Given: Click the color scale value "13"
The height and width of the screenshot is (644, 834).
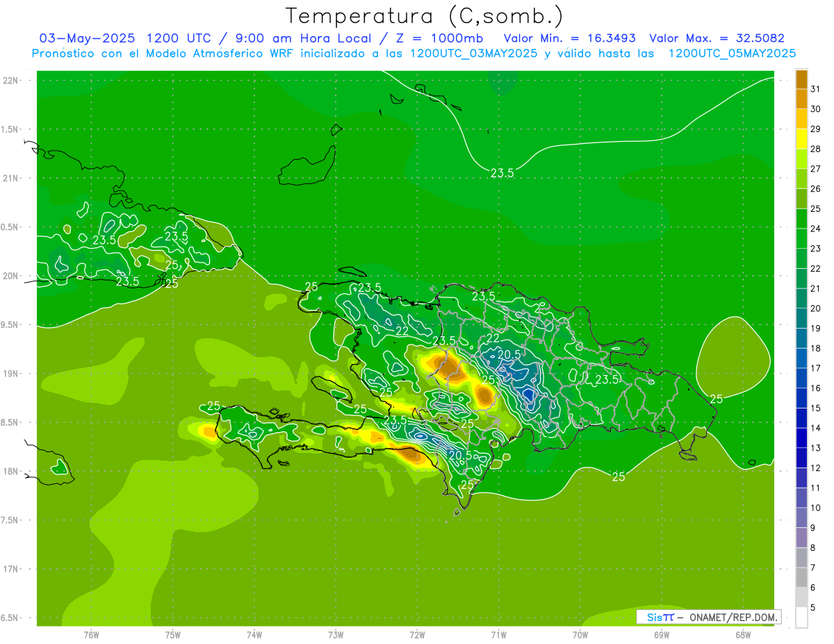Looking at the screenshot, I should (x=815, y=448).
